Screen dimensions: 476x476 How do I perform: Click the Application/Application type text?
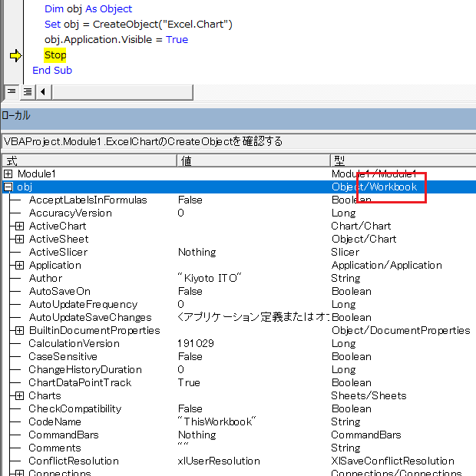387,266
